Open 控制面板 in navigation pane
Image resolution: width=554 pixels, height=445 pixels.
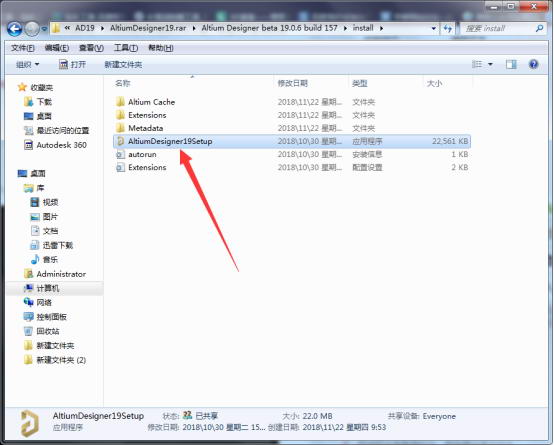pyautogui.click(x=46, y=317)
